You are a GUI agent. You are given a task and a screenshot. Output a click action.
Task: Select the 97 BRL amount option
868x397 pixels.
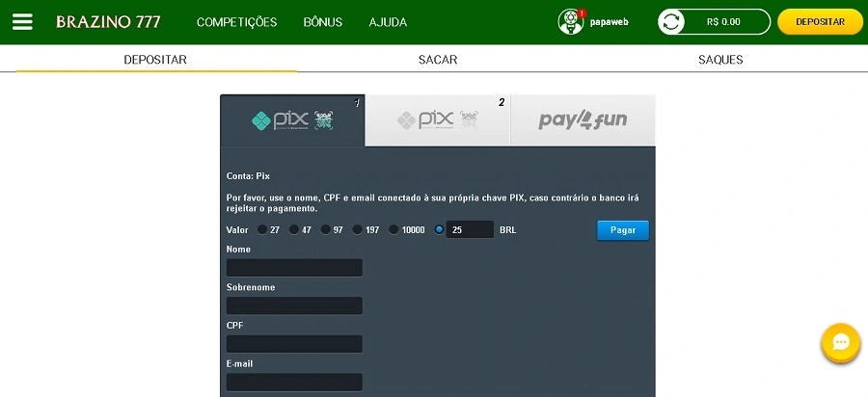point(325,230)
